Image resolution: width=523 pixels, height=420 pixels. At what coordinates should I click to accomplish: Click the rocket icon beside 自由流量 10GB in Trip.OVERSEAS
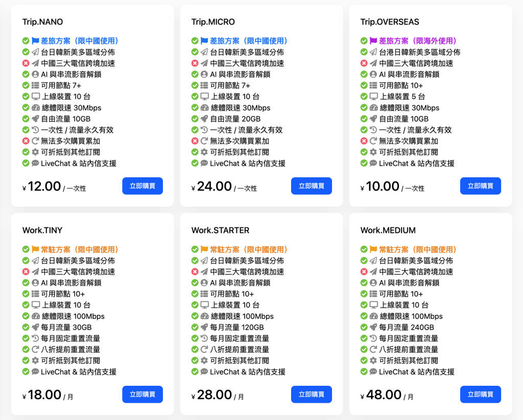(373, 119)
